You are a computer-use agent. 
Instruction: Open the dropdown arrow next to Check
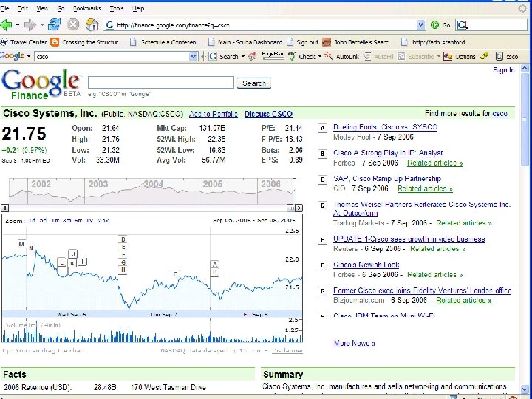pos(320,56)
